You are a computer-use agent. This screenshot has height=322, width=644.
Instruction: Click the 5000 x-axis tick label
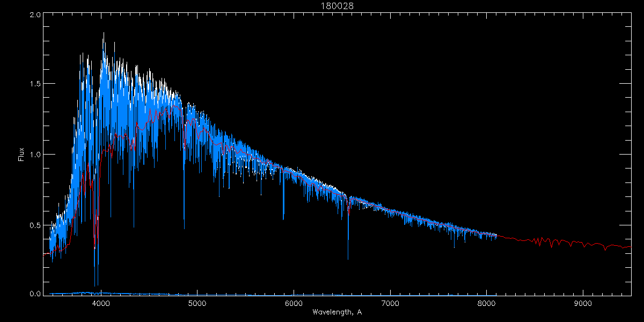(197, 303)
